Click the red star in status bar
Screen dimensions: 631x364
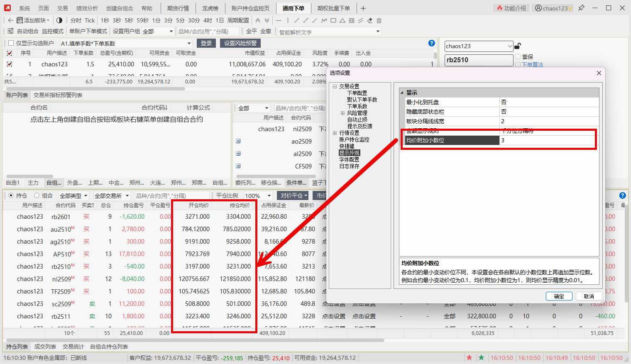coord(470,357)
